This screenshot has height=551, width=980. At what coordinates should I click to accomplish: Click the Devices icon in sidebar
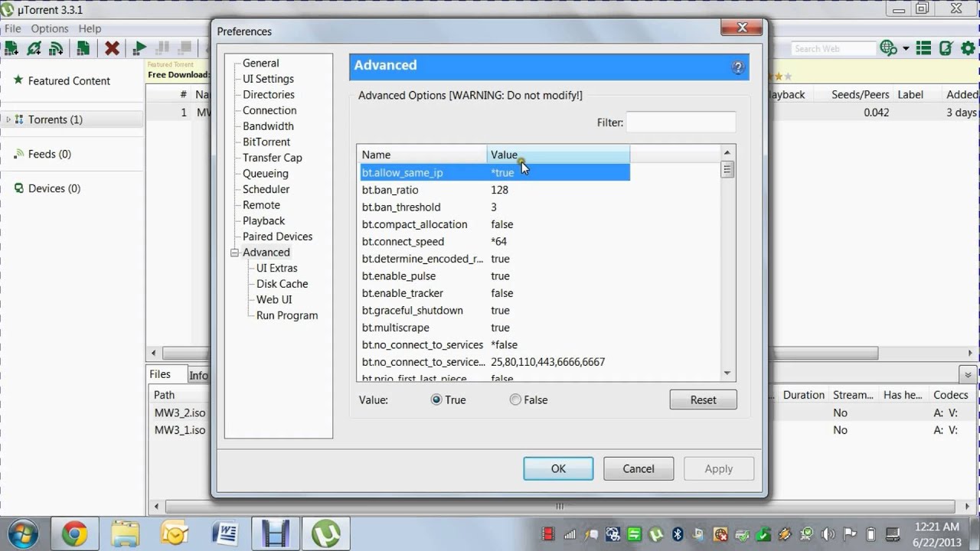point(19,188)
